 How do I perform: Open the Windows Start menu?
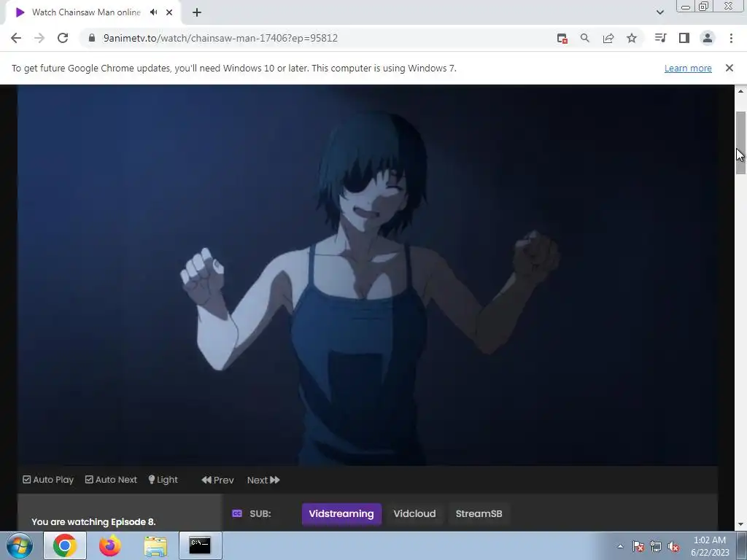20,545
